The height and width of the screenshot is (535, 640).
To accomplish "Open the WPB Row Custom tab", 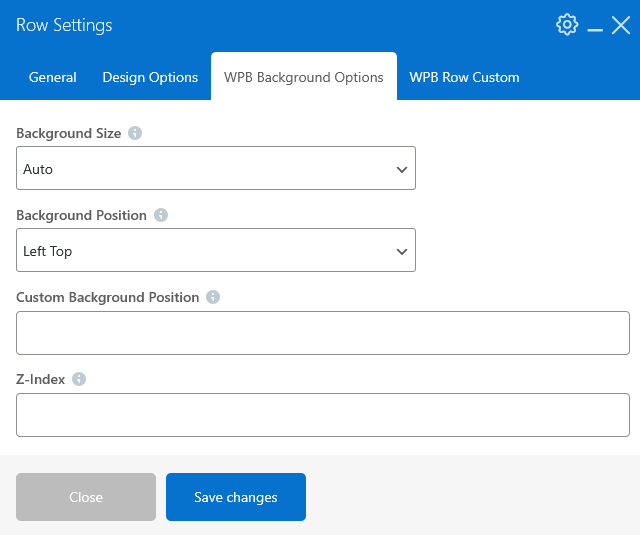I will pos(464,77).
